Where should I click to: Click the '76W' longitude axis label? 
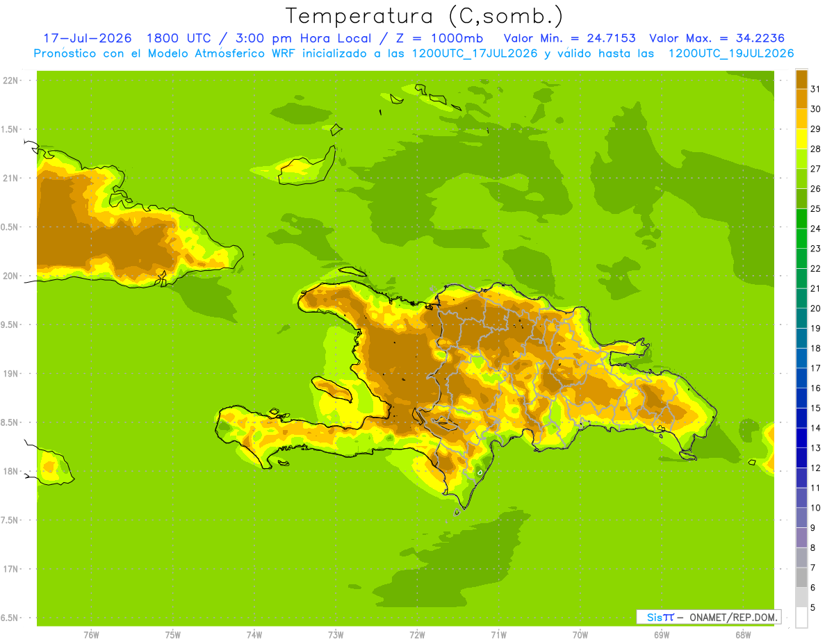tap(91, 634)
